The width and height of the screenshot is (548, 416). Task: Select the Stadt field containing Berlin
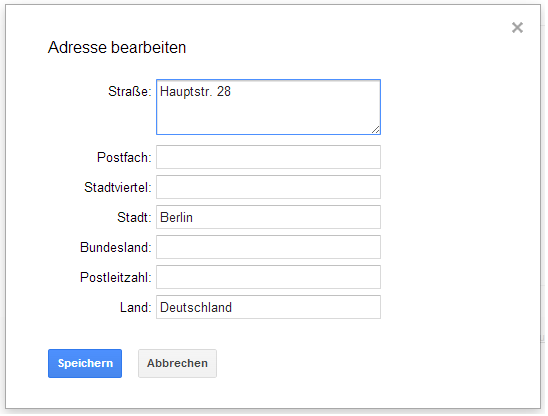coord(268,217)
